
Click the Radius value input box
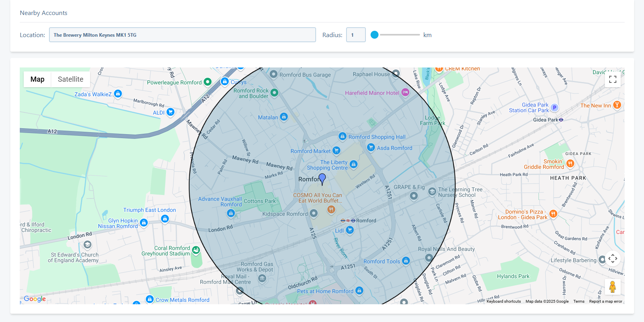[x=356, y=35]
